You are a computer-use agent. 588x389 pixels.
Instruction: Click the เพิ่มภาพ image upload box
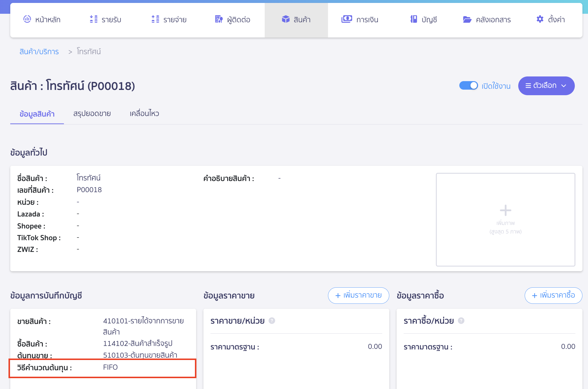coord(505,219)
